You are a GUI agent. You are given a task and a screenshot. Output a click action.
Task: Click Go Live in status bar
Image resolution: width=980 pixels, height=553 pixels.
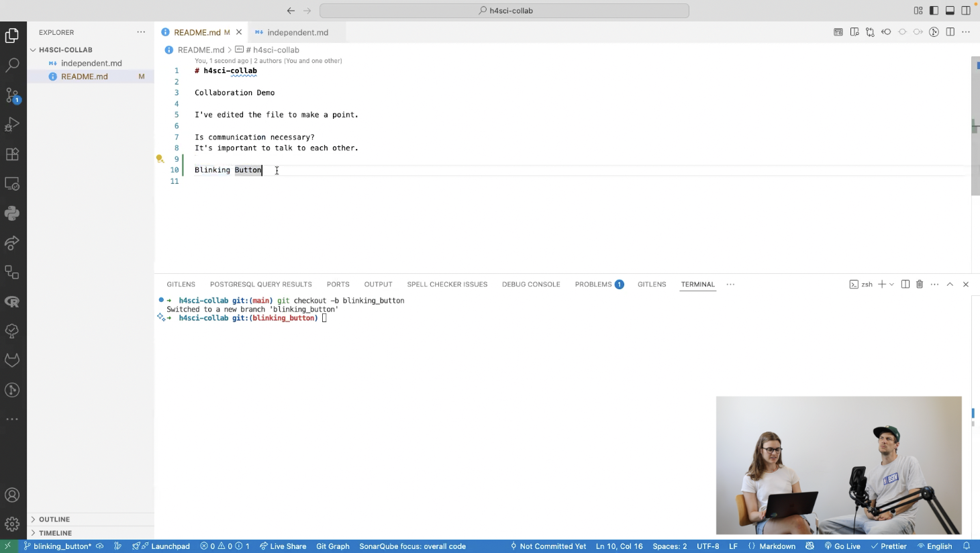pos(842,546)
